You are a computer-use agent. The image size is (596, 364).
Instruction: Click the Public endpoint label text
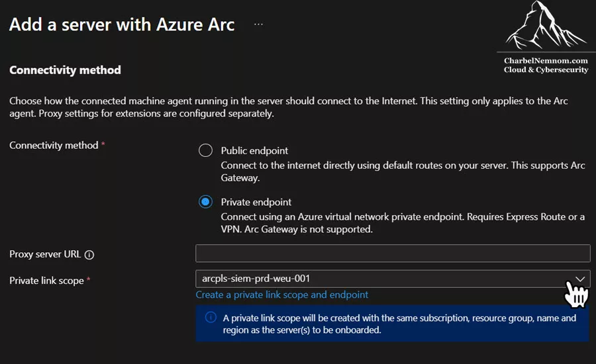[254, 151]
